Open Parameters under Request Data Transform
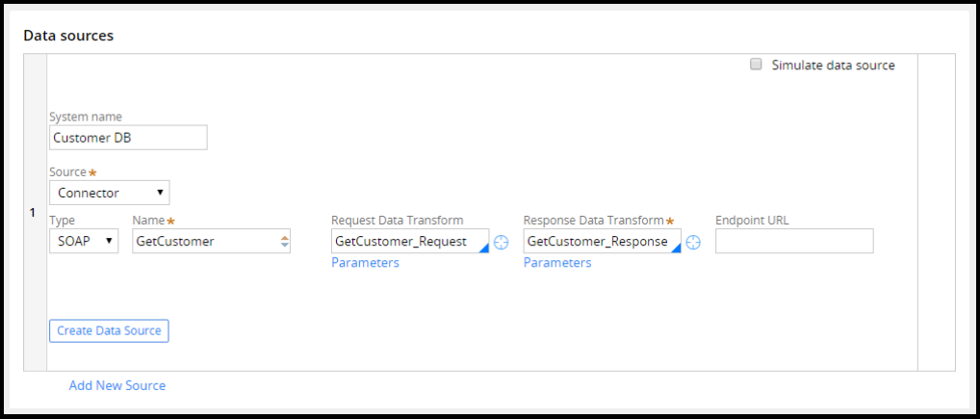The width and height of the screenshot is (980, 419). coord(365,263)
